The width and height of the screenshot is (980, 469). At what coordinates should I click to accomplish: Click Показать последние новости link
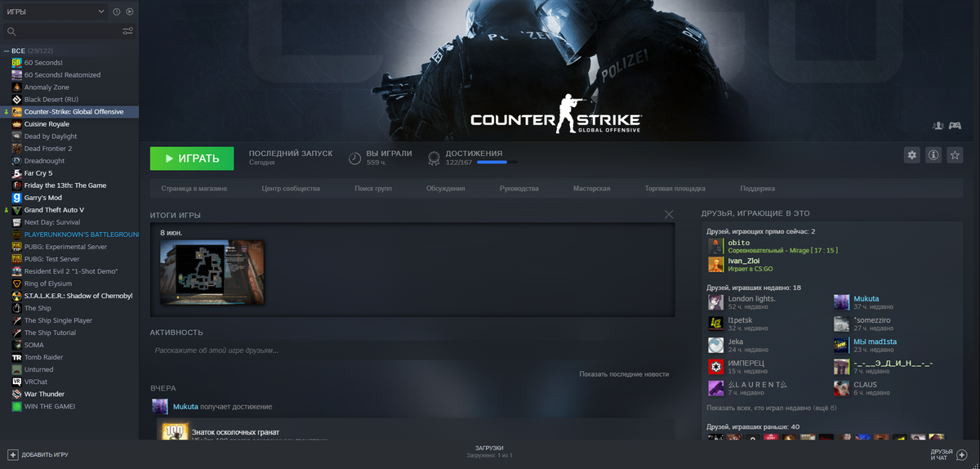click(x=624, y=374)
